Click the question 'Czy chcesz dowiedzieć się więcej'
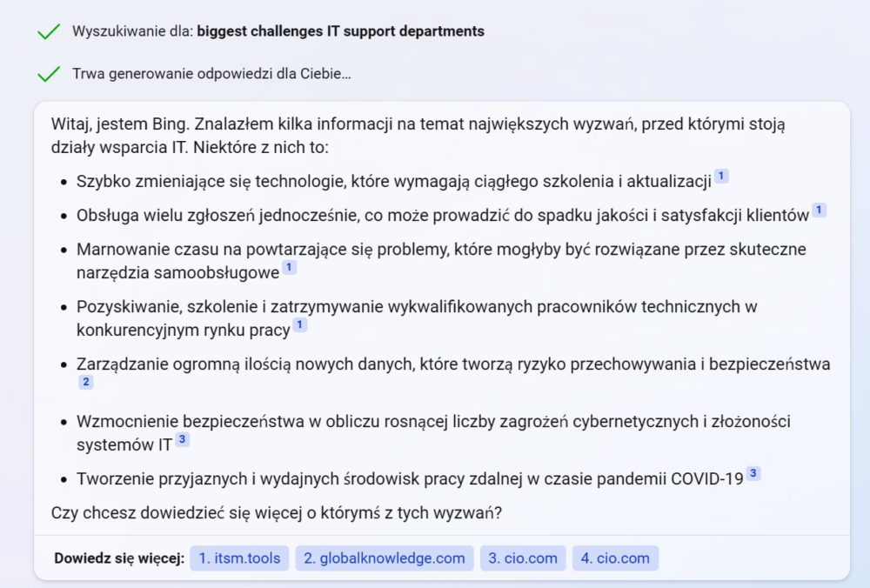 click(277, 513)
